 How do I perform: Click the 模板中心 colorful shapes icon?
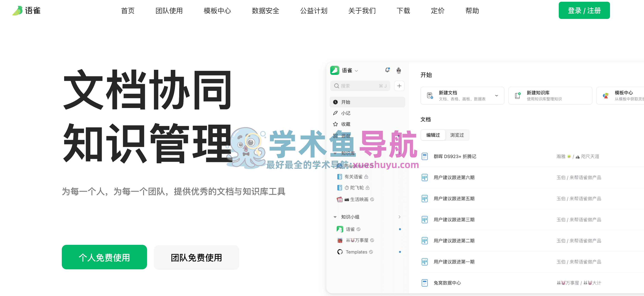pos(605,96)
